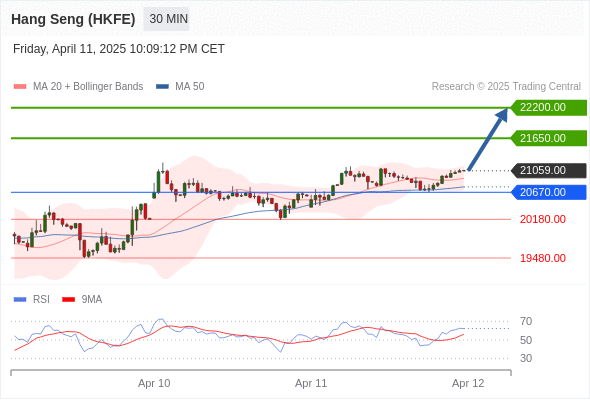This screenshot has width=590, height=400.
Task: Click the 20670.00 pivot price tag
Action: click(x=549, y=192)
